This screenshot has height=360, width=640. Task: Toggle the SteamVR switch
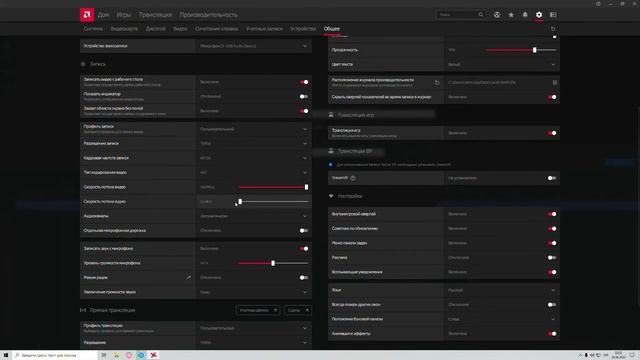(x=551, y=178)
